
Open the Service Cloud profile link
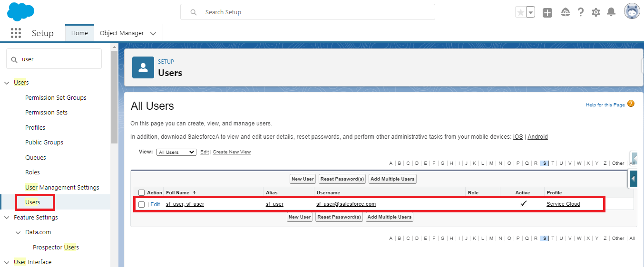(x=563, y=204)
